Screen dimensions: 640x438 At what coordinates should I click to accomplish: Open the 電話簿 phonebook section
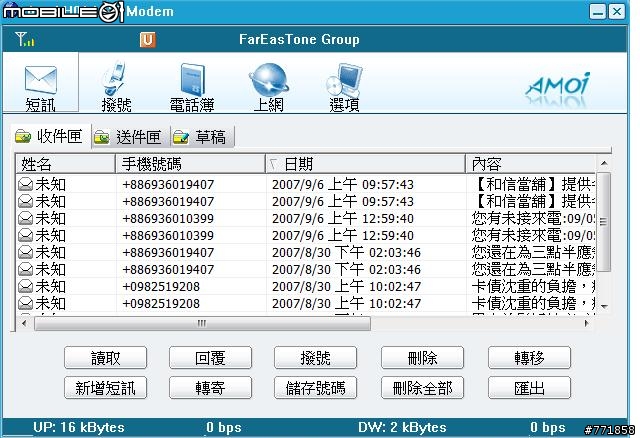192,87
